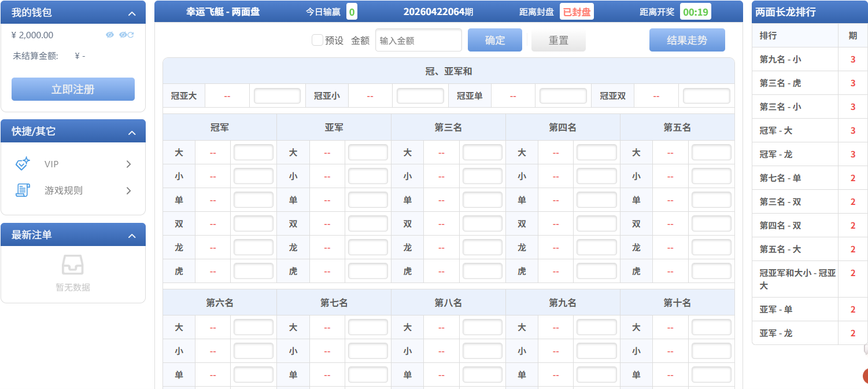
Task: Collapse the 我的钱包 panel
Action: coord(132,14)
